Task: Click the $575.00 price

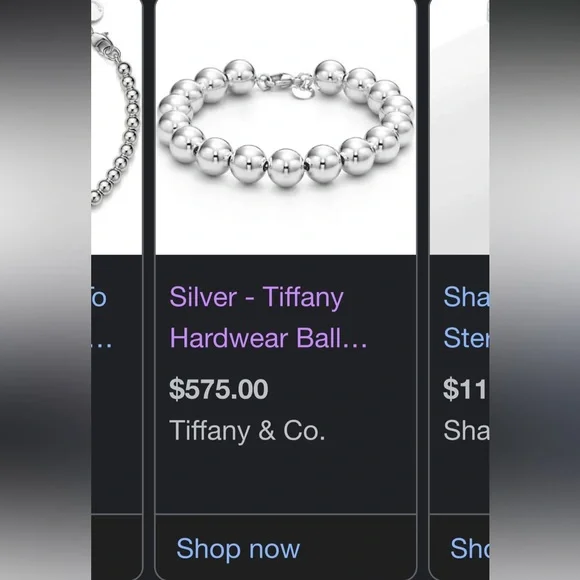Action: [218, 389]
